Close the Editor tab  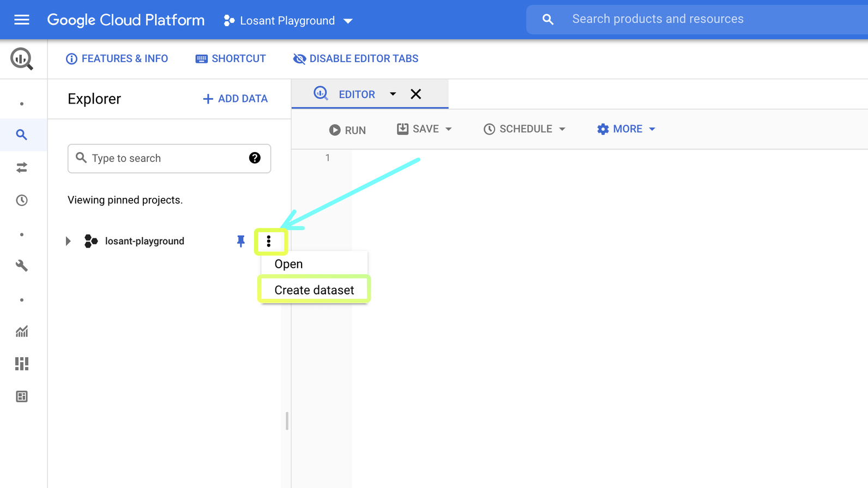tap(416, 94)
